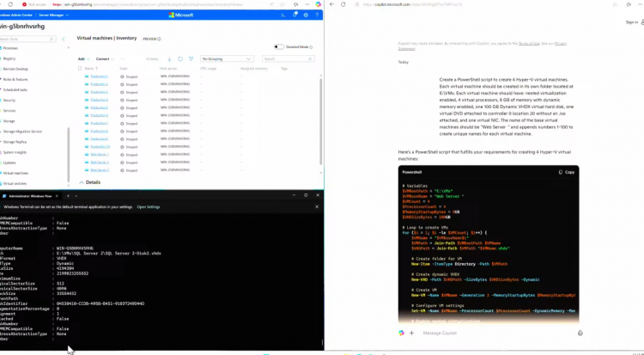Click the microphone icon in Copilot message box
644x355 pixels.
click(580, 334)
